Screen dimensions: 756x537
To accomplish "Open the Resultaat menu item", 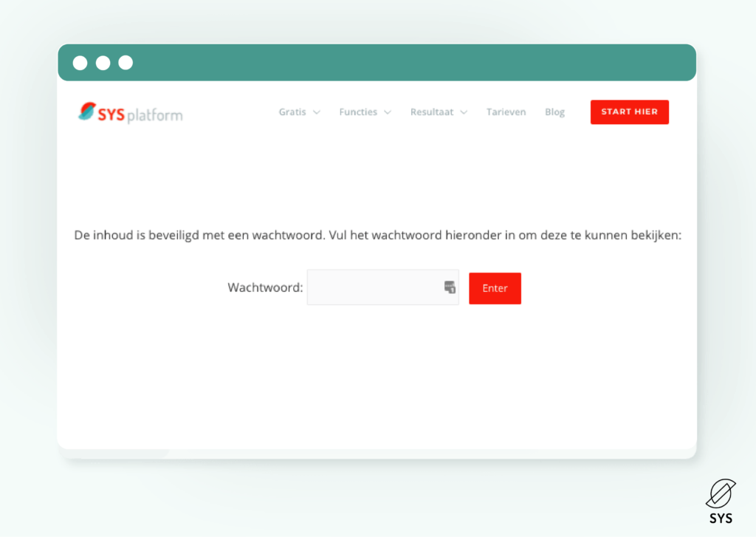I will [432, 112].
